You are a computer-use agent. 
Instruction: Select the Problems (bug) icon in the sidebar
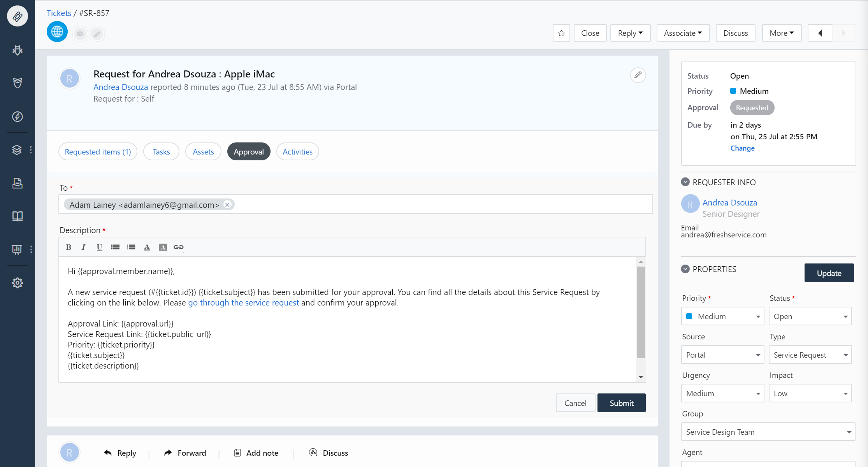17,50
